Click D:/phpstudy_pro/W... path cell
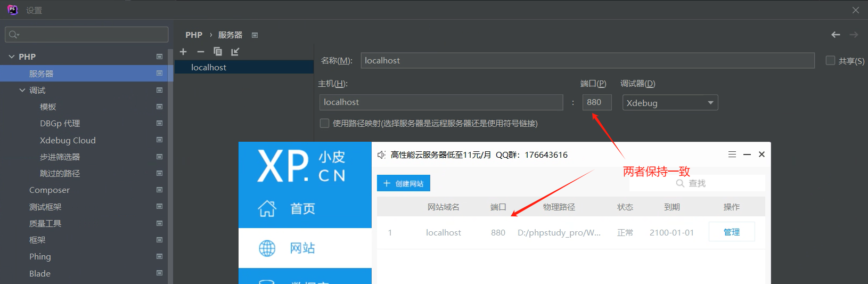Viewport: 868px width, 284px height. pos(559,232)
